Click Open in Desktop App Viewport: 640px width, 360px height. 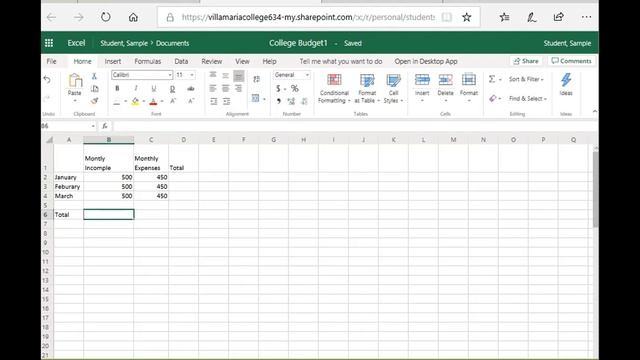point(426,61)
